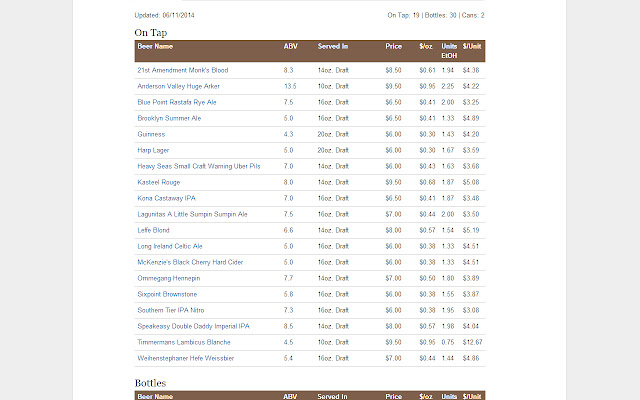Open Sixpoint Brownstone link
The image size is (640, 400).
167,294
